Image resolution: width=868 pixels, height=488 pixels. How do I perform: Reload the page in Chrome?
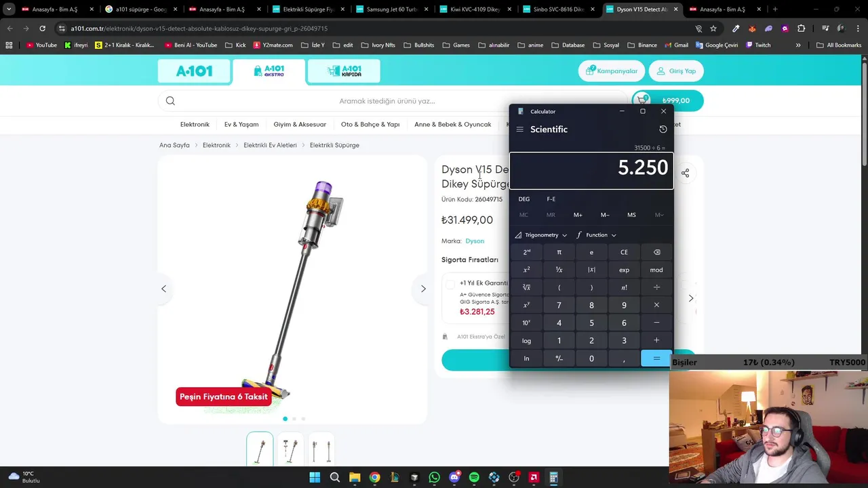pyautogui.click(x=42, y=28)
